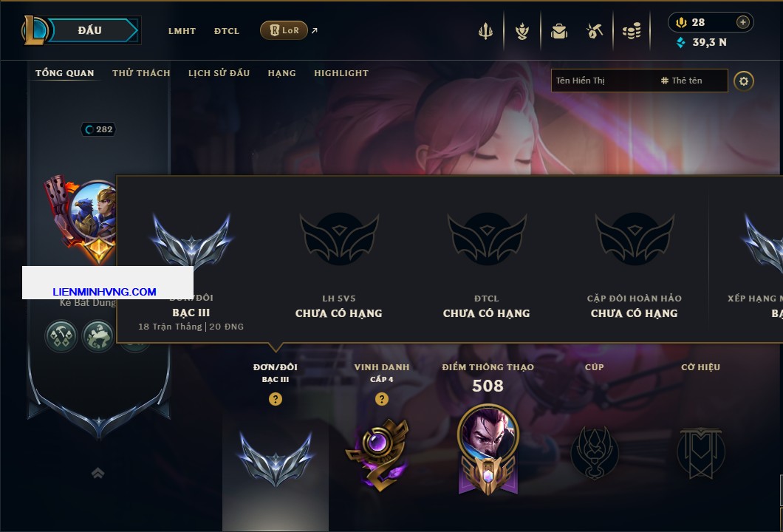Screen dimensions: 783x532
Task: Open the Highlight tab
Action: pyautogui.click(x=341, y=73)
